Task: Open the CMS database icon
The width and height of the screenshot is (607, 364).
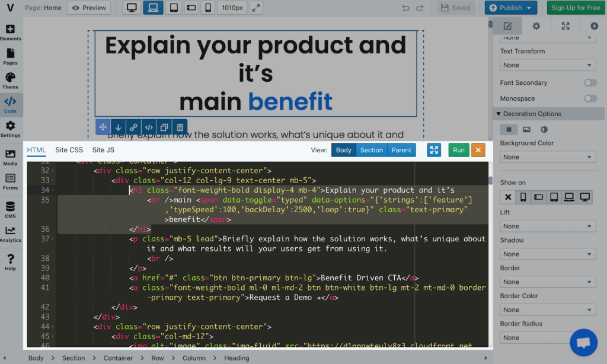Action: [x=10, y=210]
